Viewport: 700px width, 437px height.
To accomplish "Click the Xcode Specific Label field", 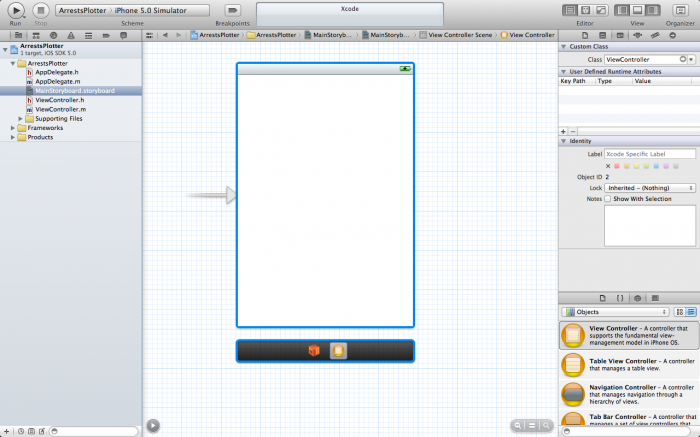I will coord(650,154).
